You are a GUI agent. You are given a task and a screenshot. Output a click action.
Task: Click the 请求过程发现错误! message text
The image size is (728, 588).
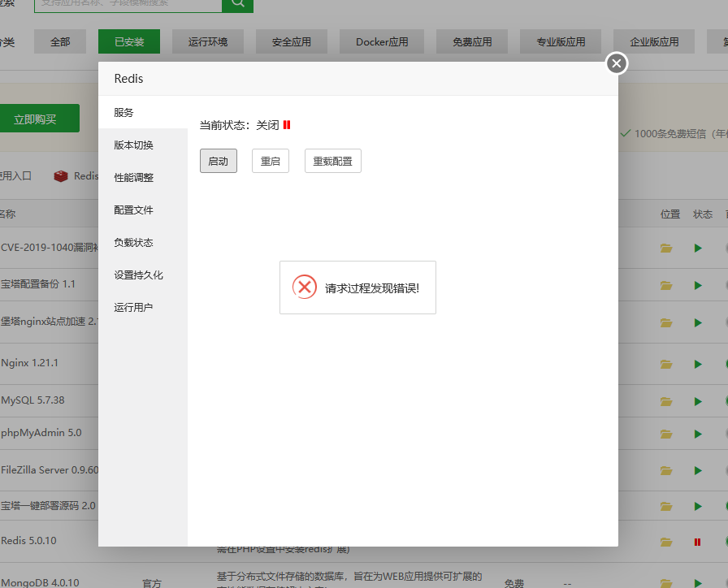pos(372,288)
